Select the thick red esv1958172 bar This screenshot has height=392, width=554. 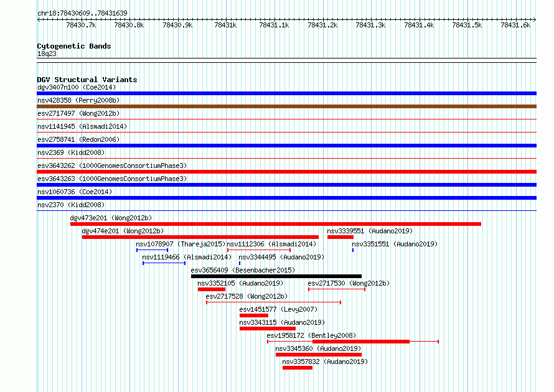(x=361, y=342)
